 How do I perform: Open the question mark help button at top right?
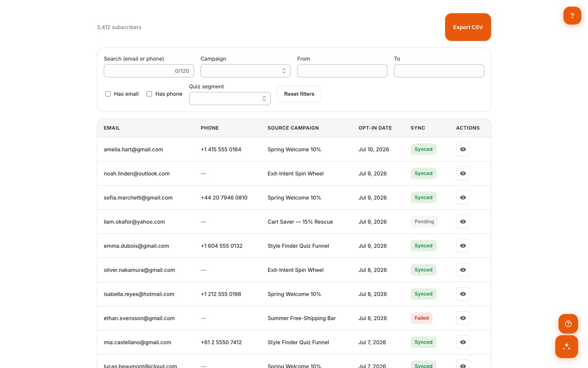click(572, 16)
